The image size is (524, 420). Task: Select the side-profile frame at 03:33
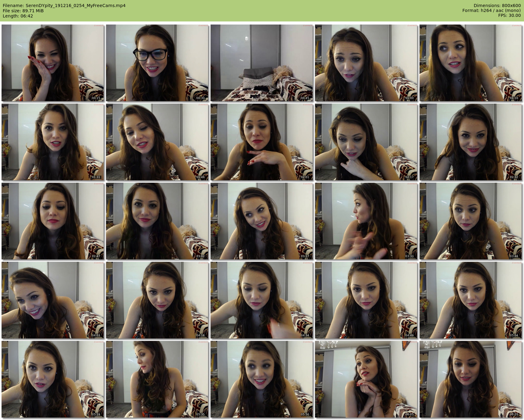tap(366, 221)
